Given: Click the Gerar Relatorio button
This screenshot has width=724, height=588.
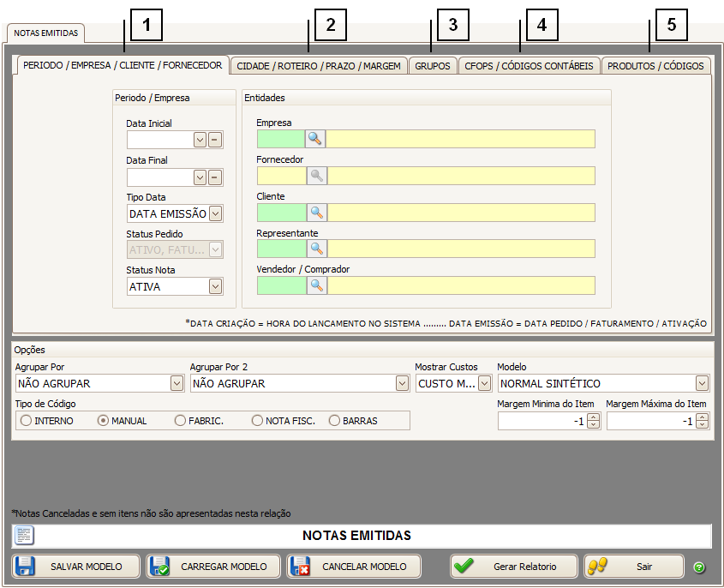Looking at the screenshot, I should [x=514, y=567].
